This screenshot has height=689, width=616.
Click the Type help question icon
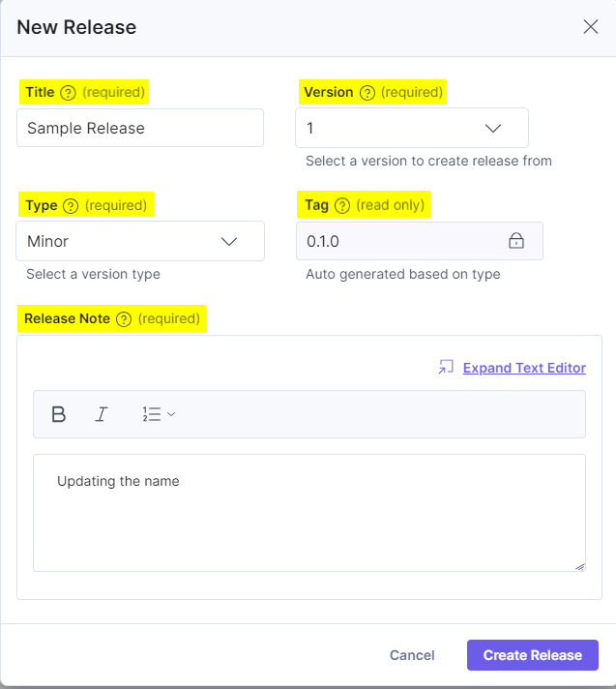click(x=71, y=206)
